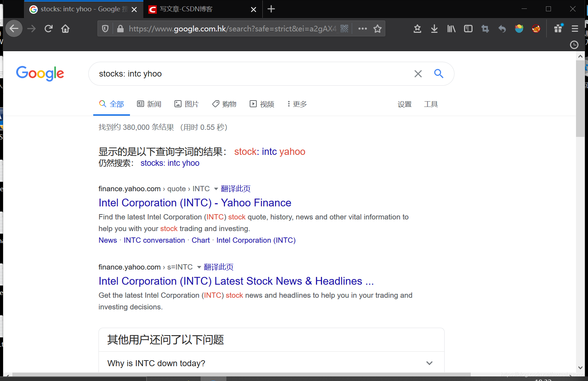Expand 'Why is INTC down today?'
The height and width of the screenshot is (381, 588).
click(271, 363)
